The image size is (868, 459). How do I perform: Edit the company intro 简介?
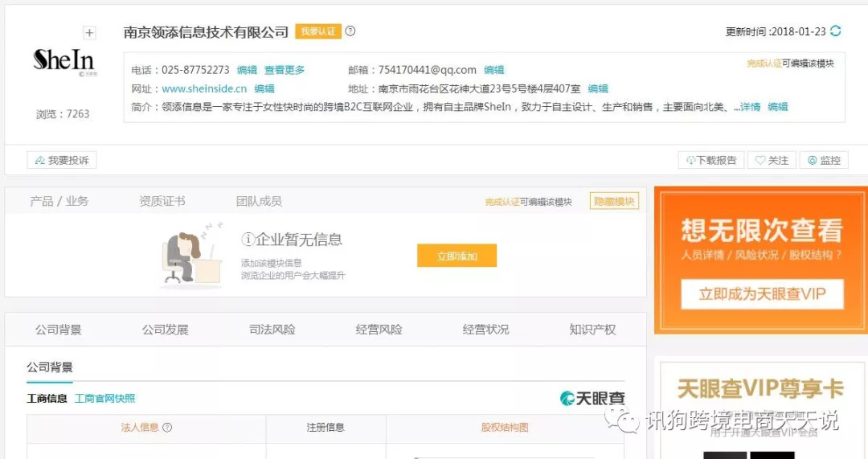click(x=778, y=107)
